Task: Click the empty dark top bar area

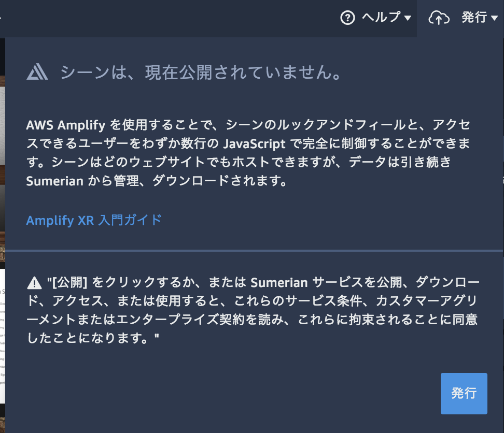Action: click(x=167, y=18)
